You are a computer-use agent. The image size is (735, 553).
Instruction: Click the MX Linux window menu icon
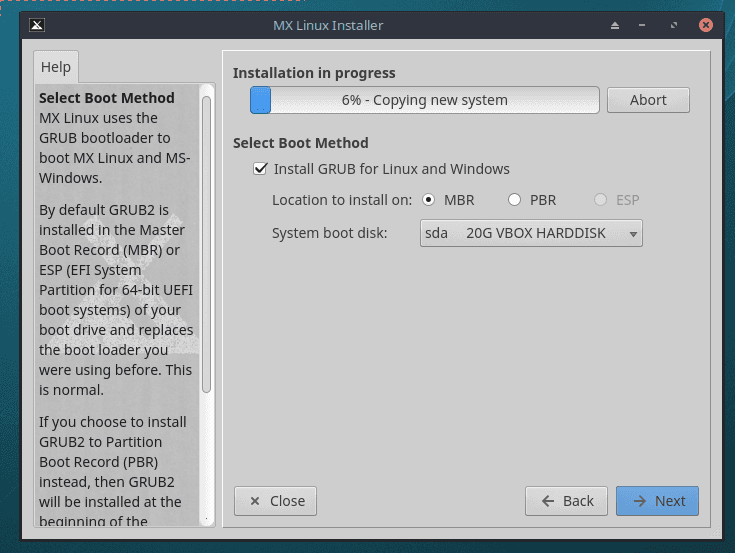pos(37,25)
